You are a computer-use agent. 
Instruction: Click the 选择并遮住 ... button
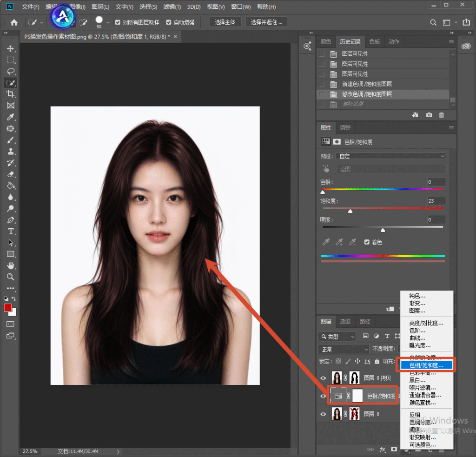266,22
